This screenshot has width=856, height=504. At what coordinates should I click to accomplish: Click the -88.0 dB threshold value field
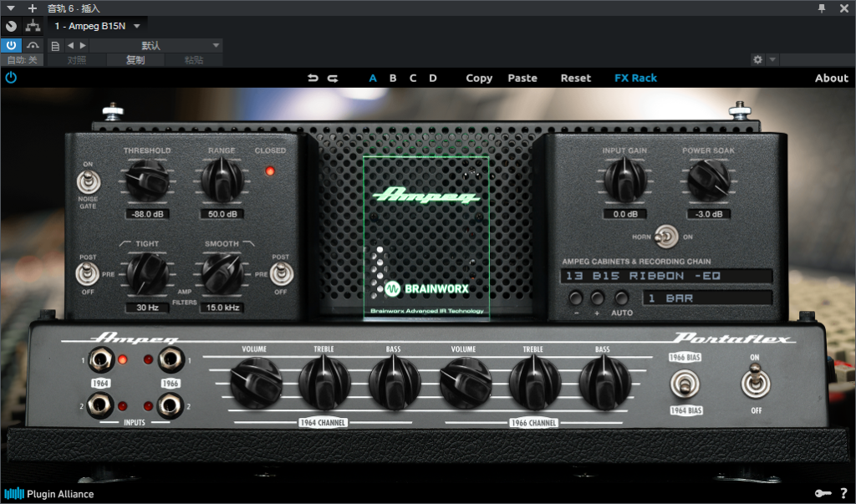tap(147, 214)
